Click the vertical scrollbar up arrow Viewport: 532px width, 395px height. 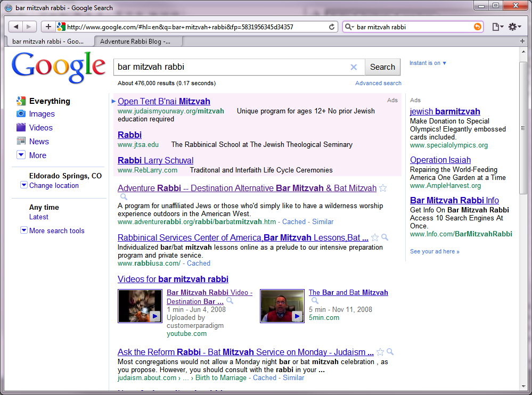coord(523,52)
